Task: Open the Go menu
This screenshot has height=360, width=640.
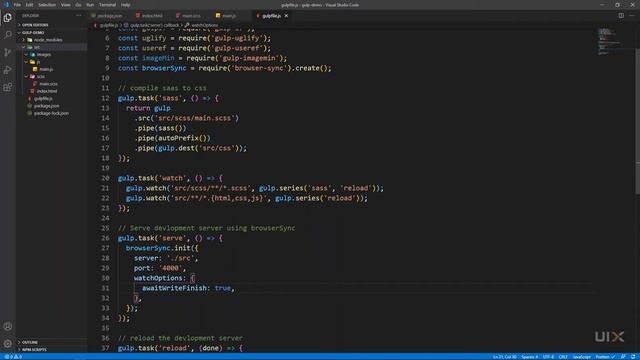Action: 78,5
